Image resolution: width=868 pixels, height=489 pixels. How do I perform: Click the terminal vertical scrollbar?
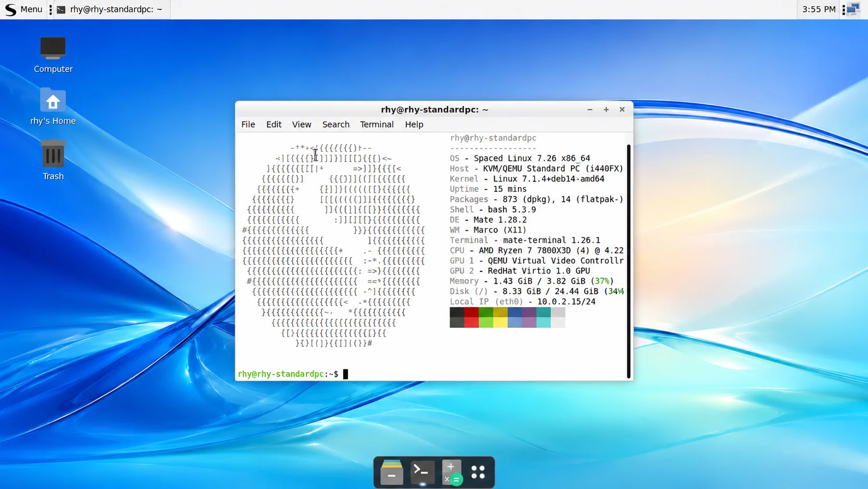point(629,261)
